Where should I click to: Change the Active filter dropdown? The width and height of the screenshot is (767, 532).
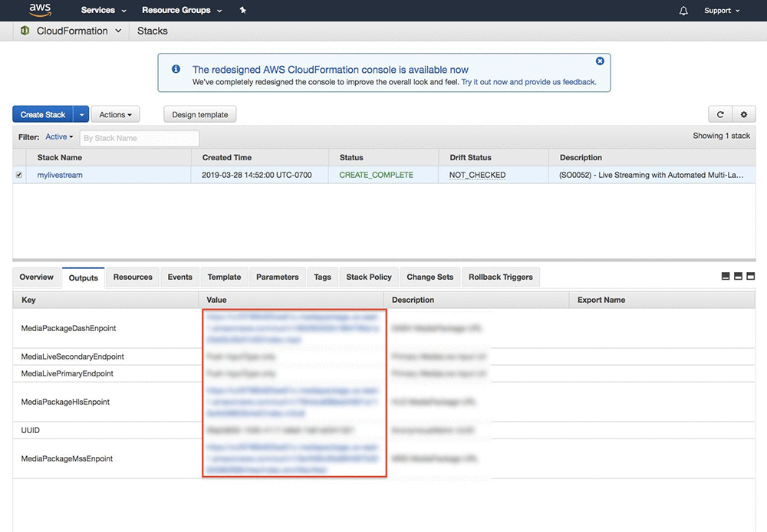[x=59, y=137]
